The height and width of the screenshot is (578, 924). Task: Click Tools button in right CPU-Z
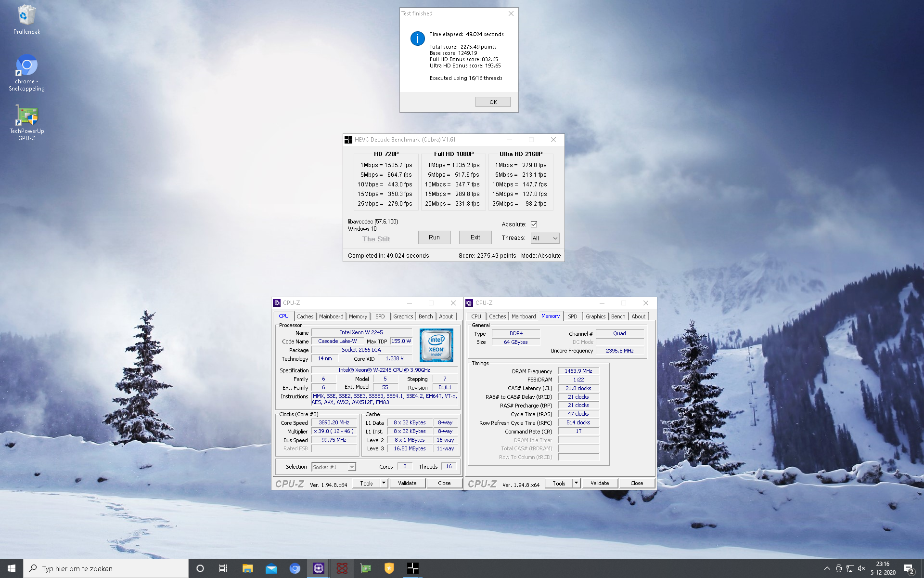coord(559,483)
